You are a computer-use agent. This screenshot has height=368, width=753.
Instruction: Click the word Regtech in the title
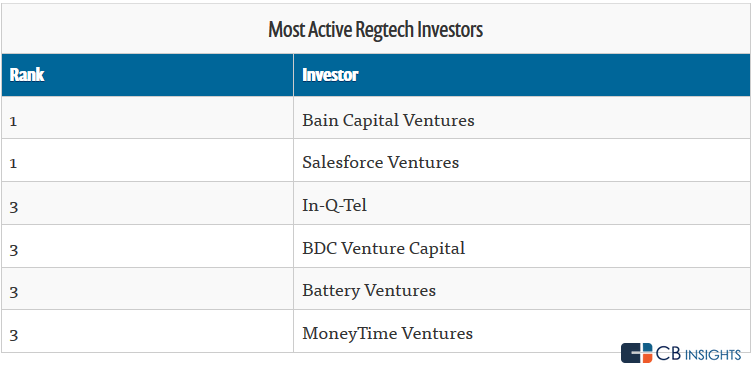[x=384, y=31]
